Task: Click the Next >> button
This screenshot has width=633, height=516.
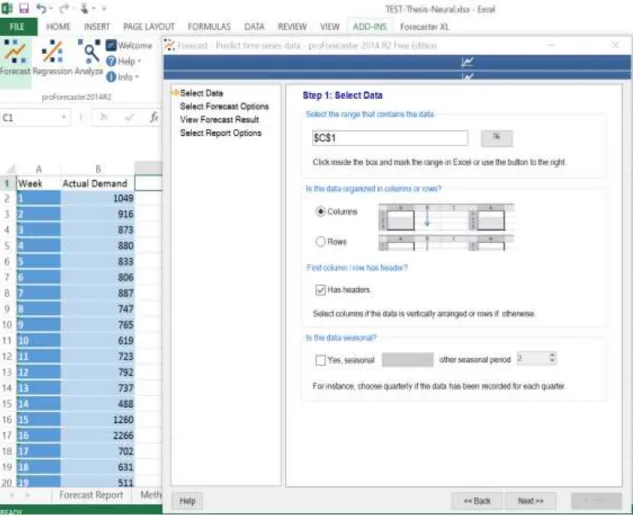Action: click(x=530, y=501)
